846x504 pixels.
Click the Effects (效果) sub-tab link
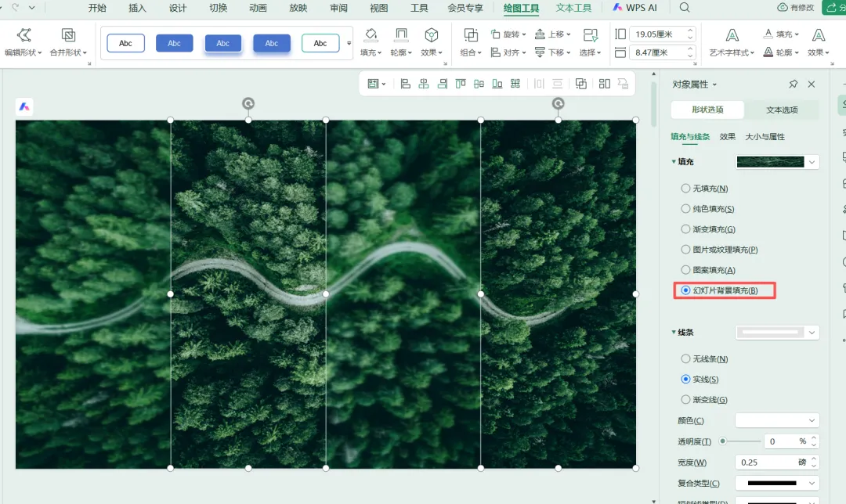point(727,136)
